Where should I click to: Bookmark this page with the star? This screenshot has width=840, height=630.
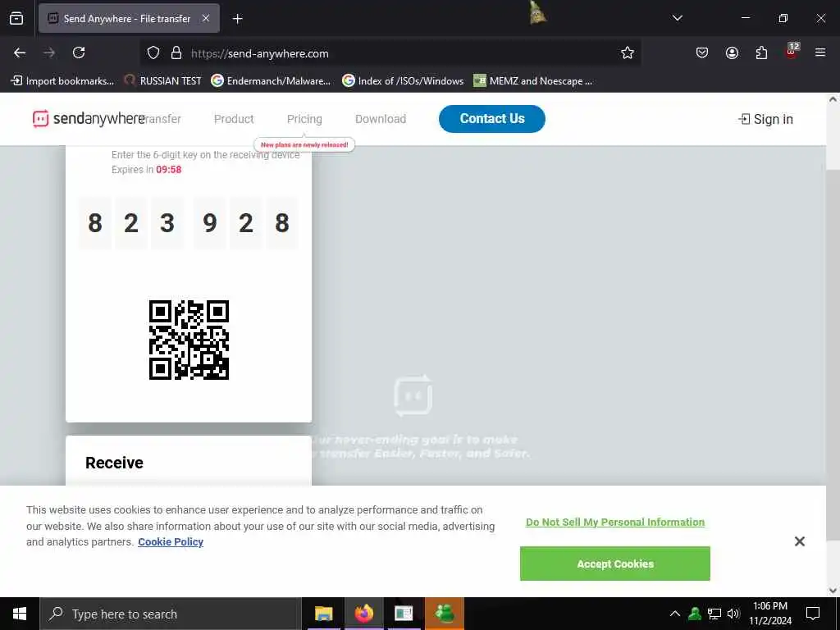628,52
